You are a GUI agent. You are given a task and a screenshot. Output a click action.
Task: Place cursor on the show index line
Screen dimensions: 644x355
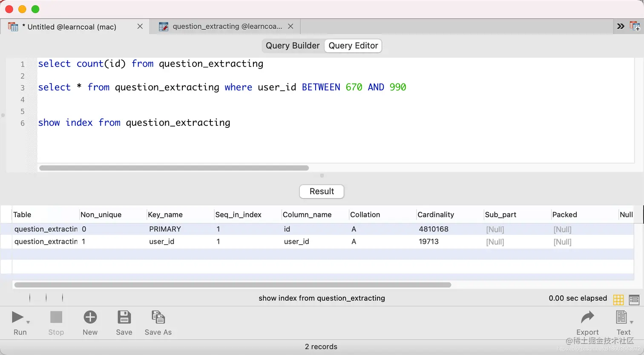(134, 123)
